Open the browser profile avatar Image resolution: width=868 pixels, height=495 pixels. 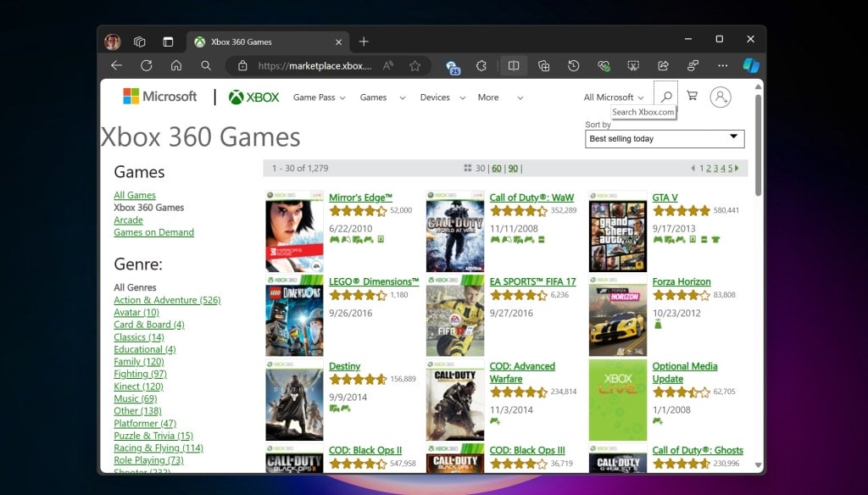(x=113, y=42)
